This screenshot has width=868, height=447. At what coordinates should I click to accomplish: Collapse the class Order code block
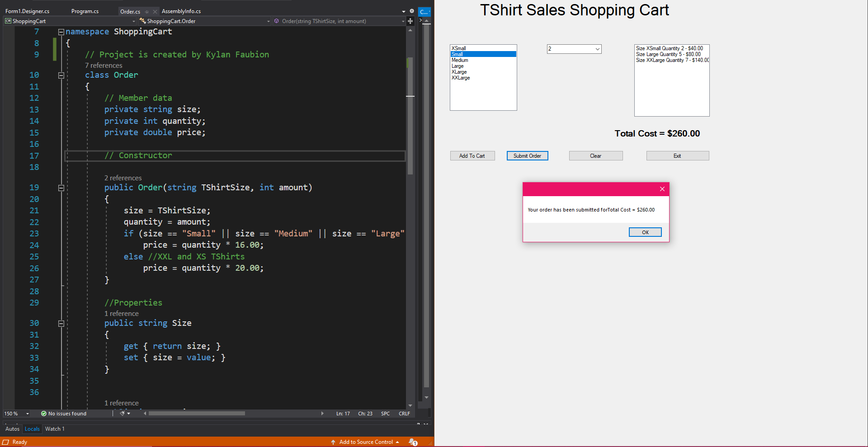click(61, 75)
